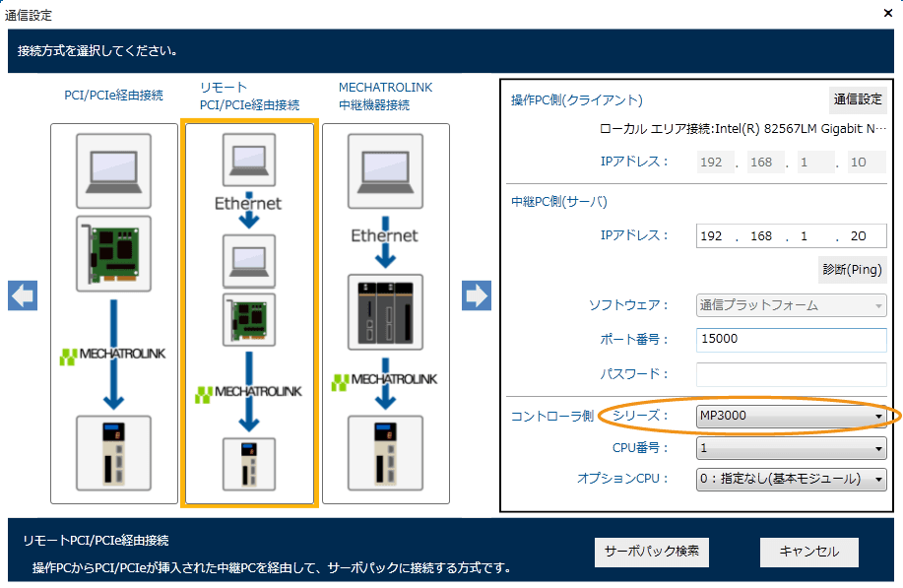Click the ポート番号 field showing 15000

point(791,339)
